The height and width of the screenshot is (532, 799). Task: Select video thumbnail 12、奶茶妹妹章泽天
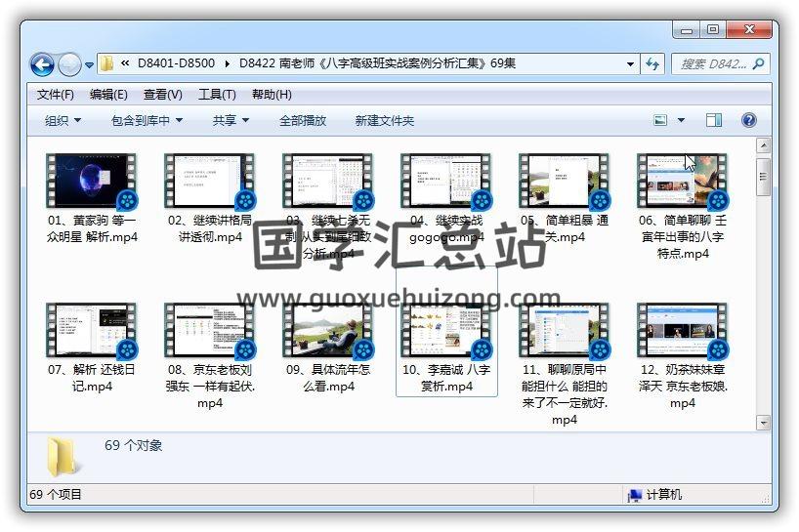tap(683, 330)
